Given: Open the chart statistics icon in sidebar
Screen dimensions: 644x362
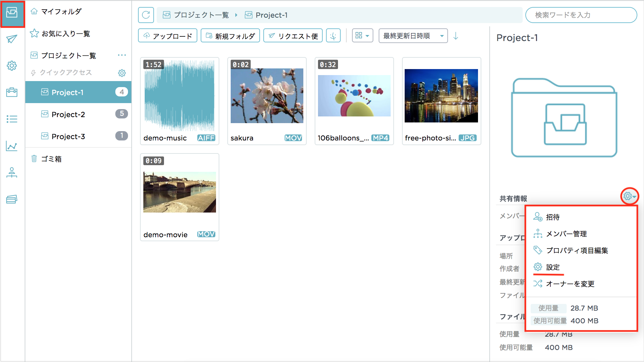Looking at the screenshot, I should (x=12, y=146).
